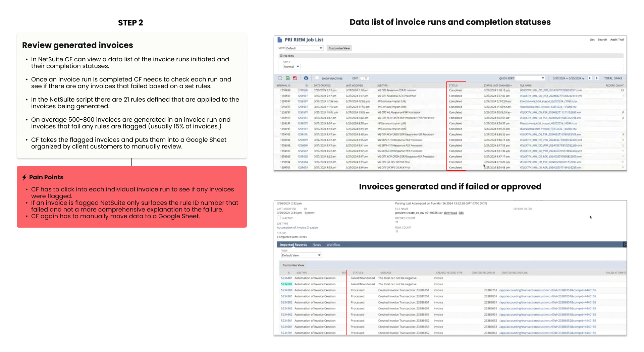
Task: Click the Job Type column header in Job List
Action: click(382, 85)
